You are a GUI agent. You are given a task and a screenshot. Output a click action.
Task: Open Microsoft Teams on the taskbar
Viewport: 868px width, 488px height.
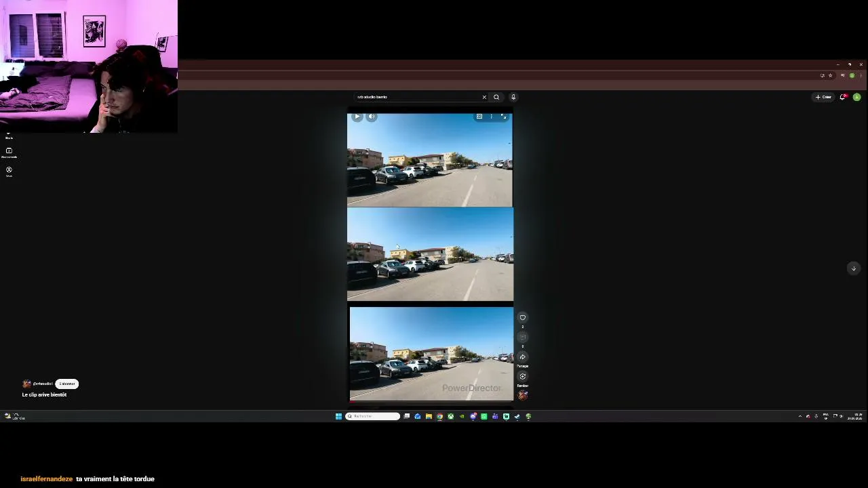[x=495, y=416]
